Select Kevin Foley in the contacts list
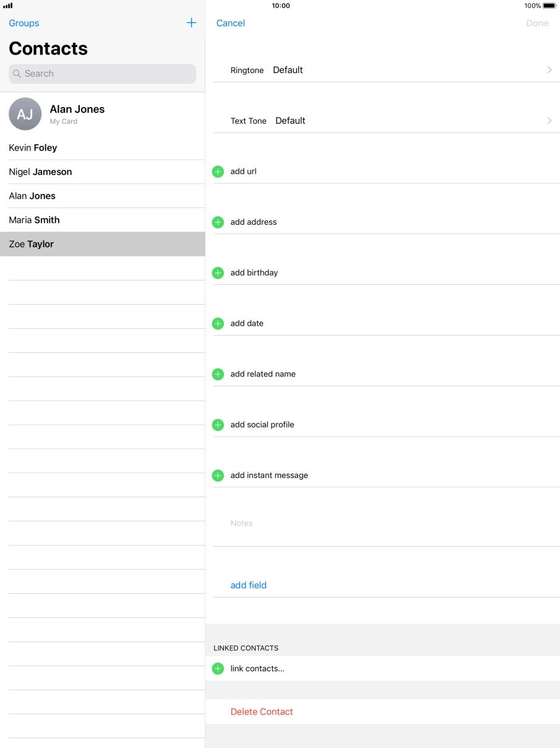Viewport: 560px width, 748px height. point(33,148)
